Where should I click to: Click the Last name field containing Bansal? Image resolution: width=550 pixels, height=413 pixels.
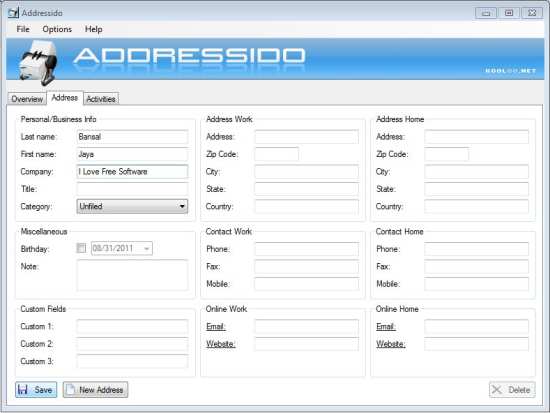[x=132, y=136]
